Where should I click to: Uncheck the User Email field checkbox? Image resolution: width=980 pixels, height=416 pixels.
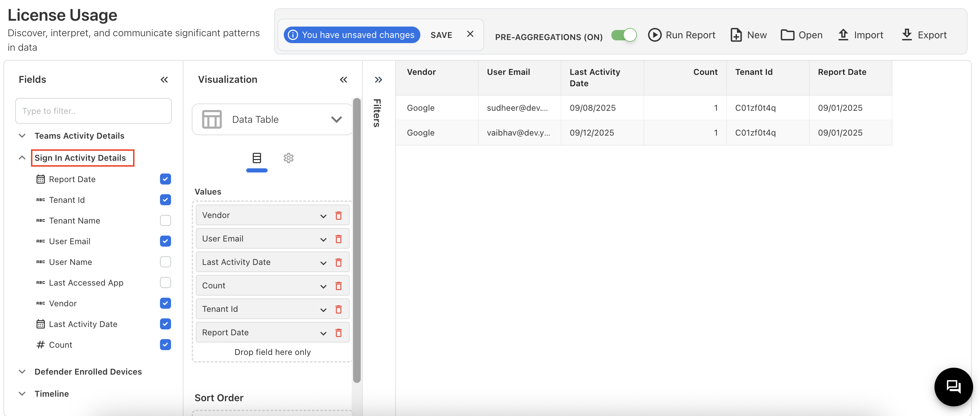click(x=165, y=241)
